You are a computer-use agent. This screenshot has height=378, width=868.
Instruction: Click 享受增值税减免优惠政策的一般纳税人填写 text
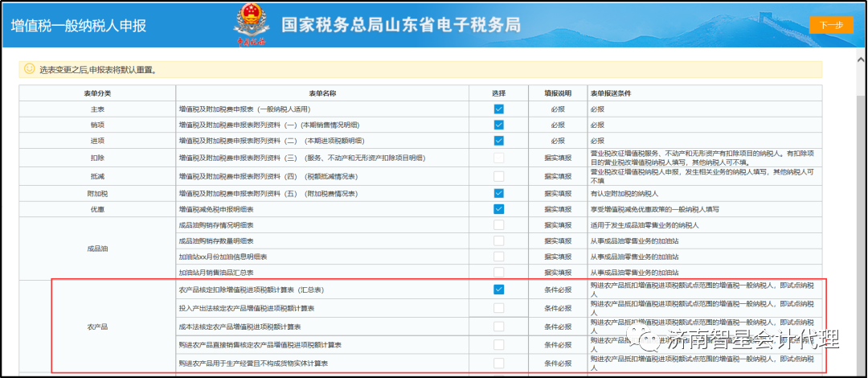click(655, 209)
